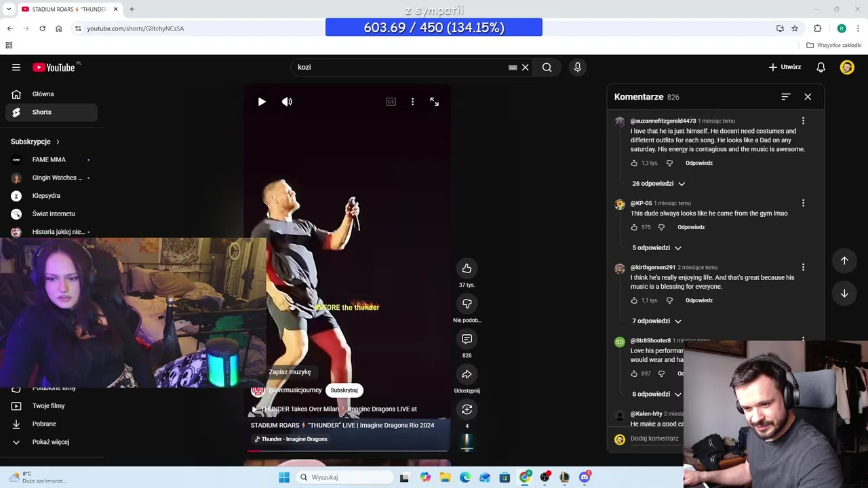Open the Gingin Watches subscription

click(x=52, y=178)
